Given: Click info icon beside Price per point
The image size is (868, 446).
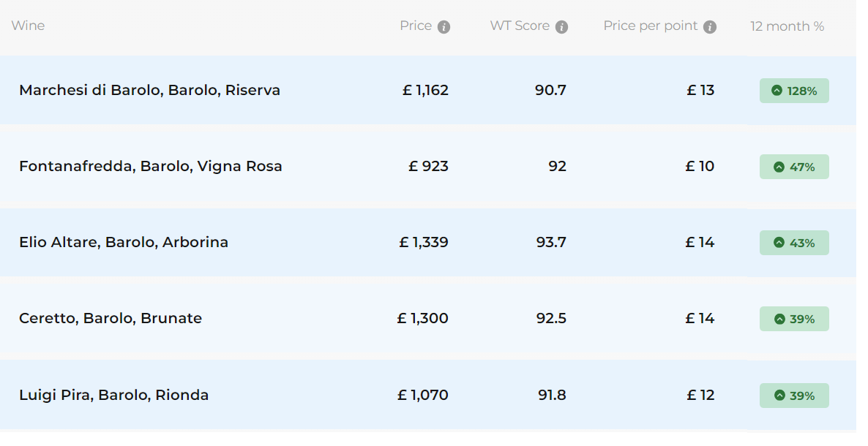Looking at the screenshot, I should 709,27.
